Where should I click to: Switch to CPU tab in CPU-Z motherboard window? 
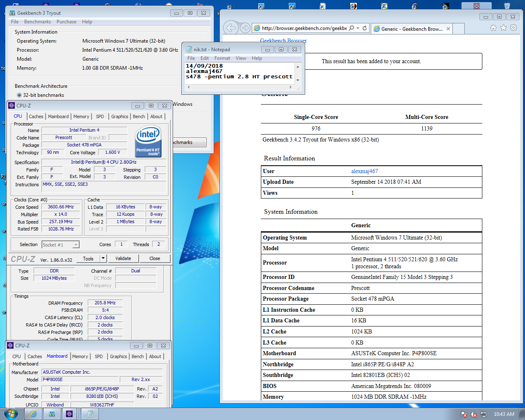coord(16,356)
